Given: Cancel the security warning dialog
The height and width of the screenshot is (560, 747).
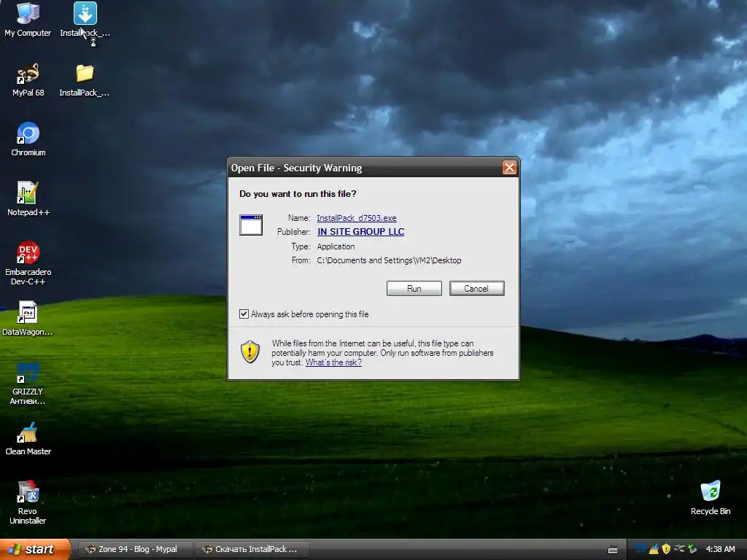Looking at the screenshot, I should click(476, 289).
